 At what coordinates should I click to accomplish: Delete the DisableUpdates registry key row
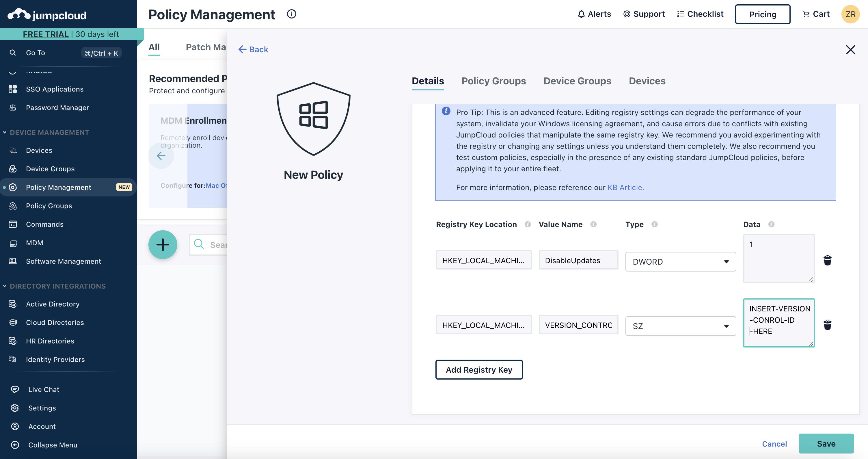(827, 260)
